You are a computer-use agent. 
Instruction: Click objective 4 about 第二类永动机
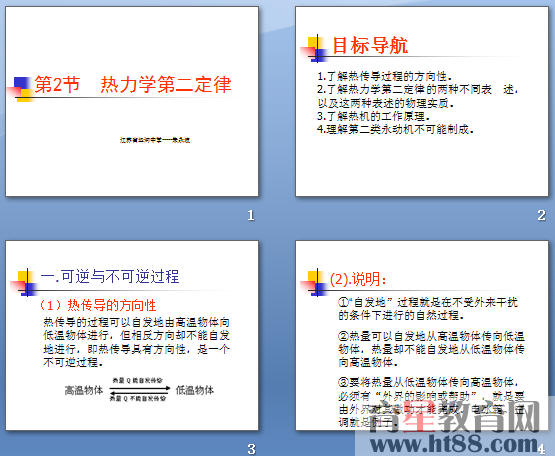(395, 129)
